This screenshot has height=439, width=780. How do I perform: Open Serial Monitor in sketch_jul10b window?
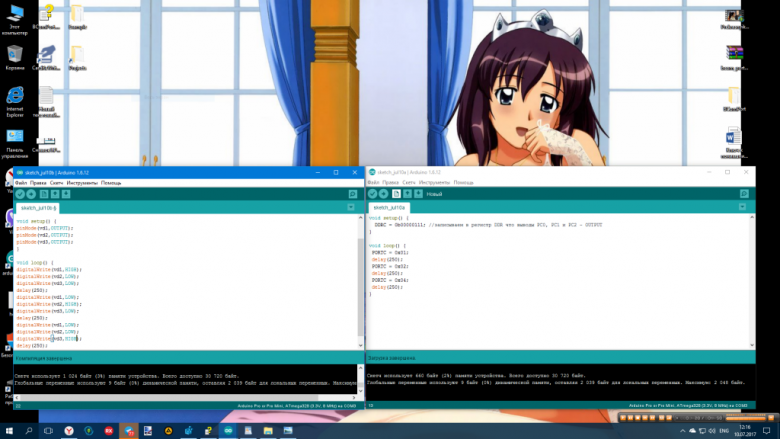click(x=353, y=194)
